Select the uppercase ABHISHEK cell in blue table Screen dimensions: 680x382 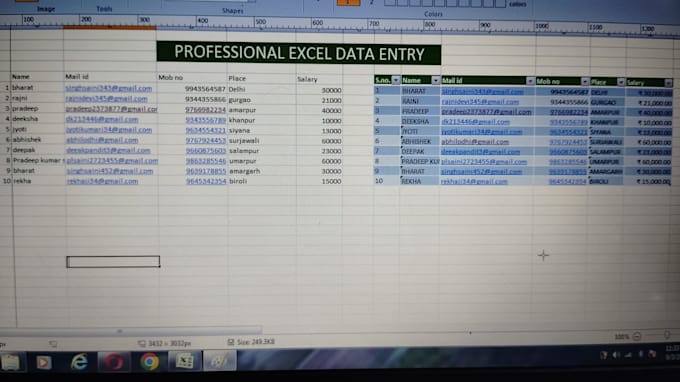[x=416, y=141]
